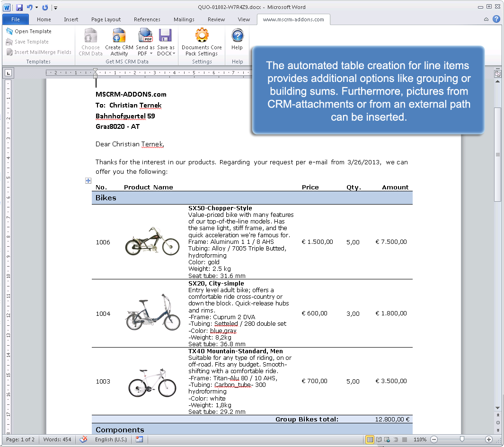Click the English (U.S.) language indicator
The width and height of the screenshot is (504, 447).
coord(111,439)
